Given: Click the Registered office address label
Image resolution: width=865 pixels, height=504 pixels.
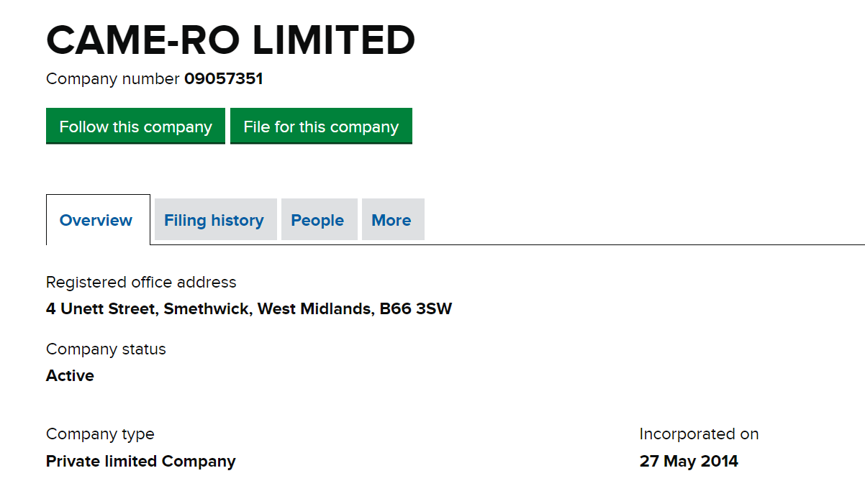Looking at the screenshot, I should point(141,282).
